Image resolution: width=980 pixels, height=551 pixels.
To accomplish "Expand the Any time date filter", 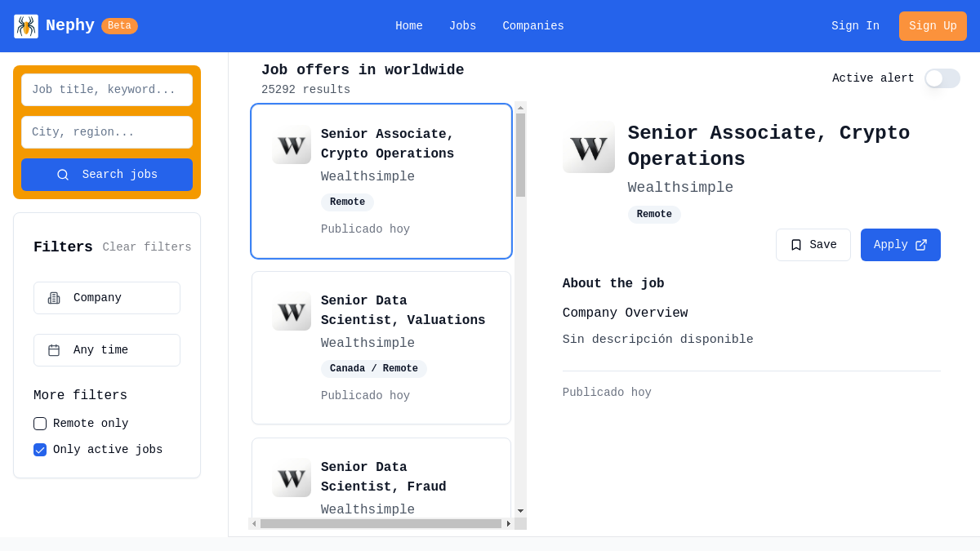I will coord(107,350).
